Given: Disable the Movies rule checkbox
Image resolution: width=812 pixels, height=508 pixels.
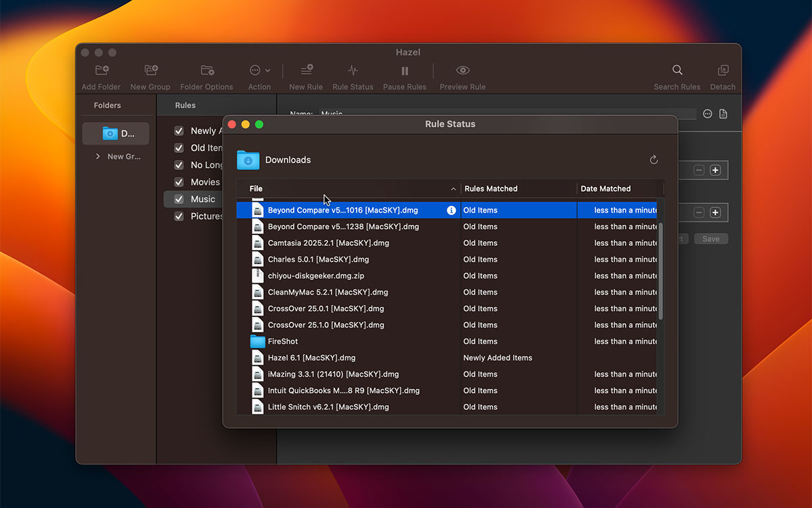Looking at the screenshot, I should pos(179,182).
